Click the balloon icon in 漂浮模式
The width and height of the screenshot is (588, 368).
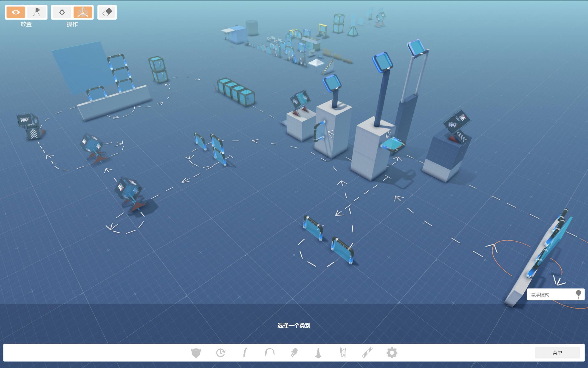(x=579, y=294)
